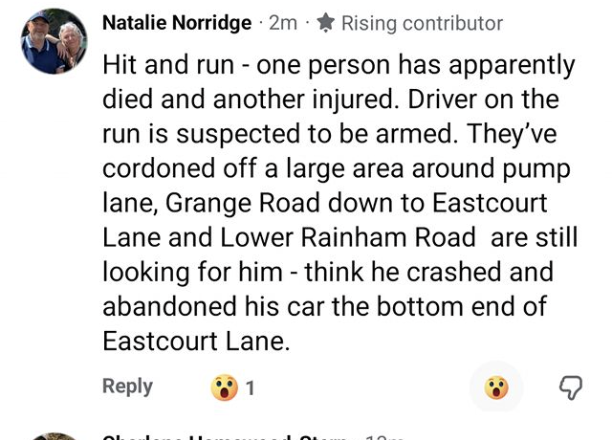Viewport: 612px width, 440px height.
Task: React with the wow emoji button
Action: click(496, 387)
